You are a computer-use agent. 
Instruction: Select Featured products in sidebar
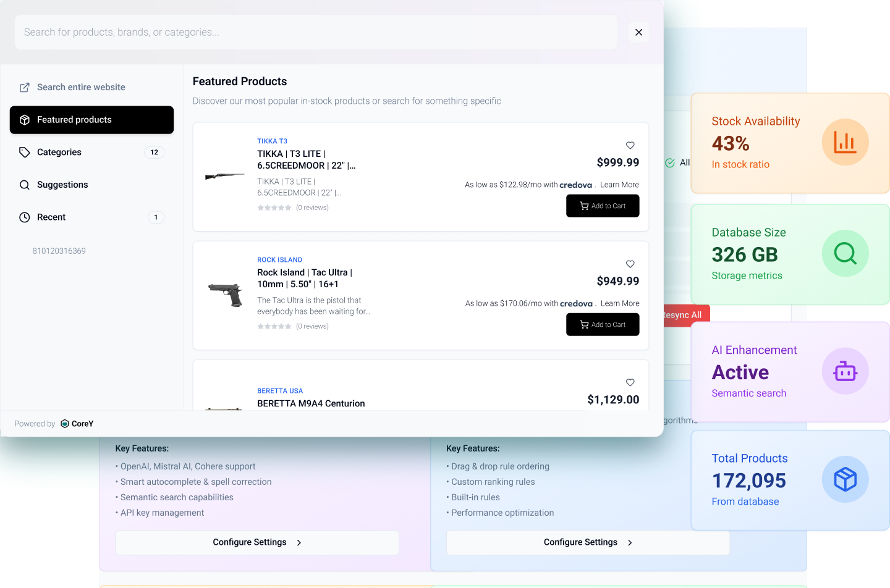tap(91, 120)
